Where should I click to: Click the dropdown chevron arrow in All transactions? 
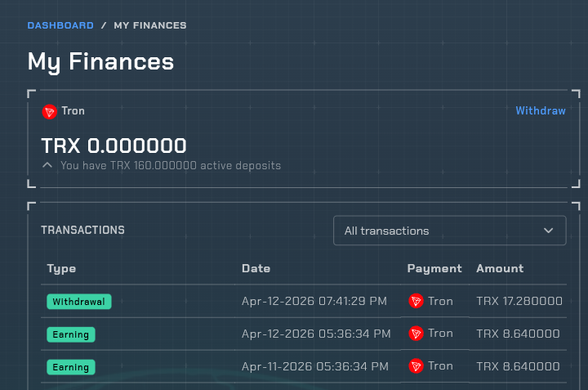(548, 231)
